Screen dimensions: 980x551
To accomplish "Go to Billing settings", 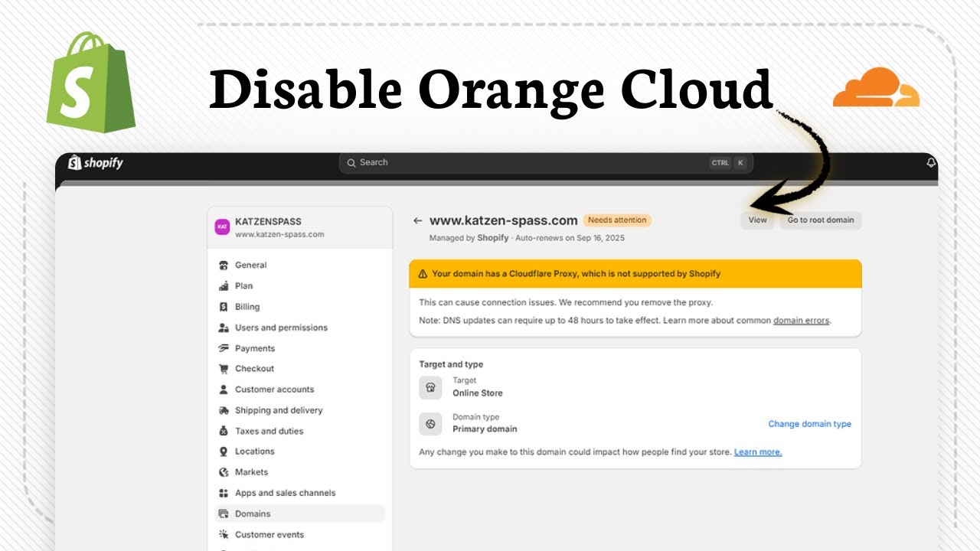I will tap(300, 307).
